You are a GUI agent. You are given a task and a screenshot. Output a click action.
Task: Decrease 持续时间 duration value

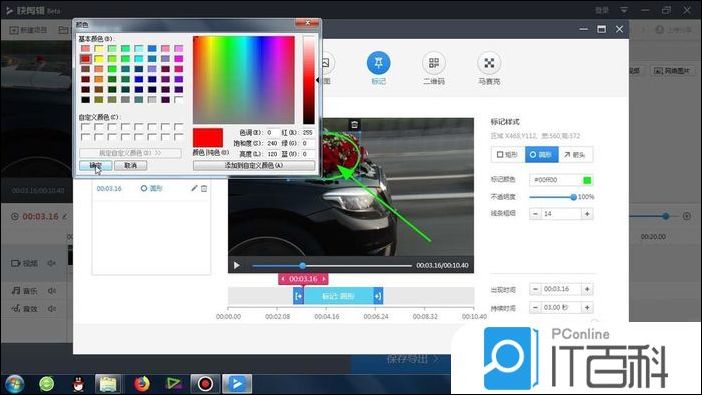click(x=535, y=308)
